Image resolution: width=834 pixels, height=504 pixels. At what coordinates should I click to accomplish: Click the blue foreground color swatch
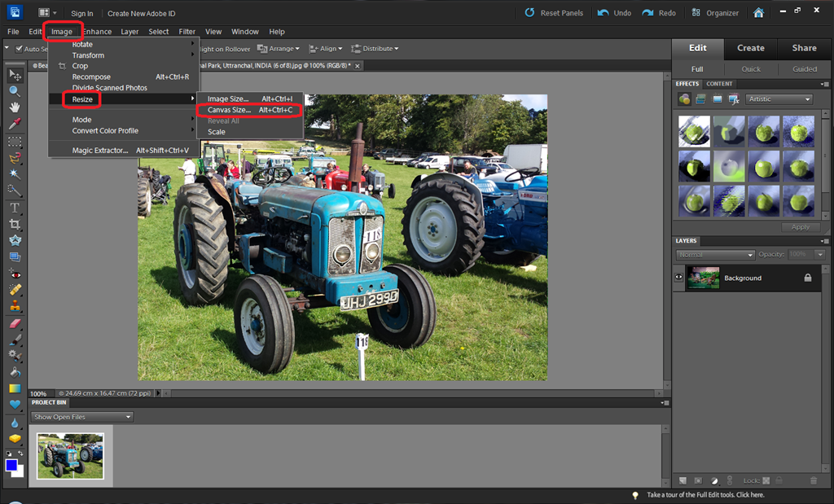click(x=11, y=465)
